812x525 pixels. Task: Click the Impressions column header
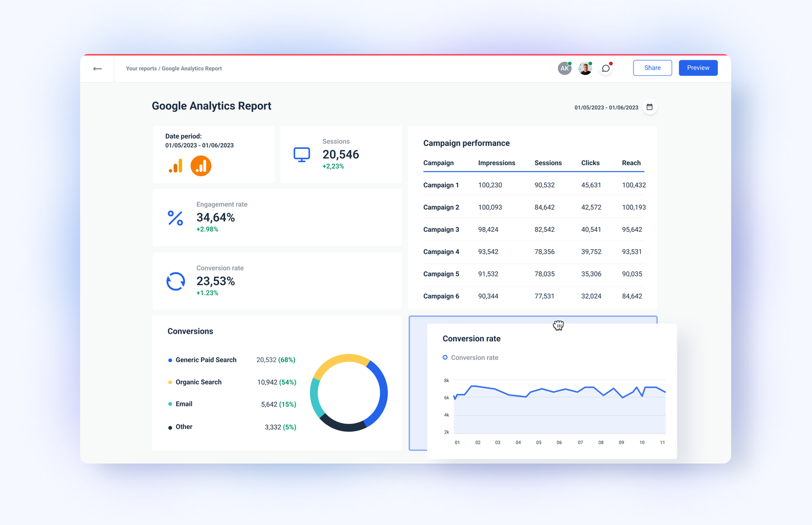click(496, 163)
